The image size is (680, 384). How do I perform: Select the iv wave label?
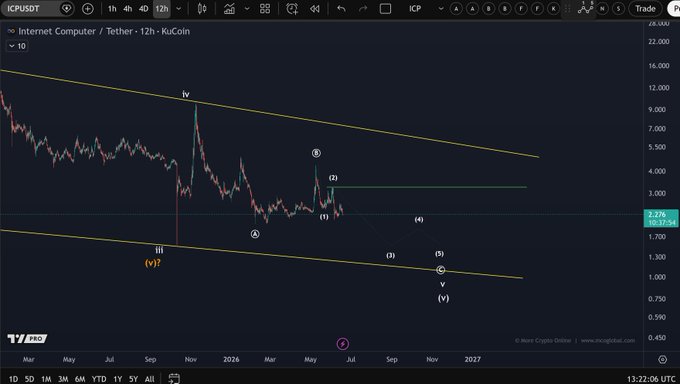pyautogui.click(x=186, y=94)
